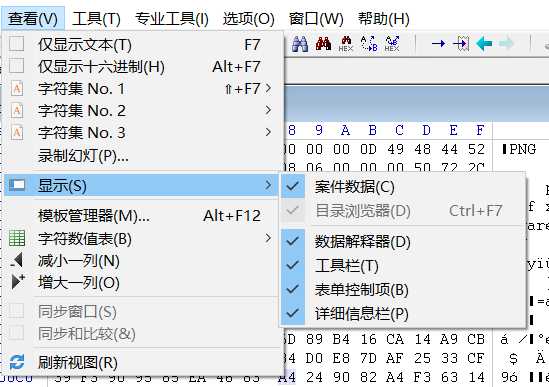Select hex byte 0D in the first row
The image size is (549, 387).
click(x=368, y=149)
